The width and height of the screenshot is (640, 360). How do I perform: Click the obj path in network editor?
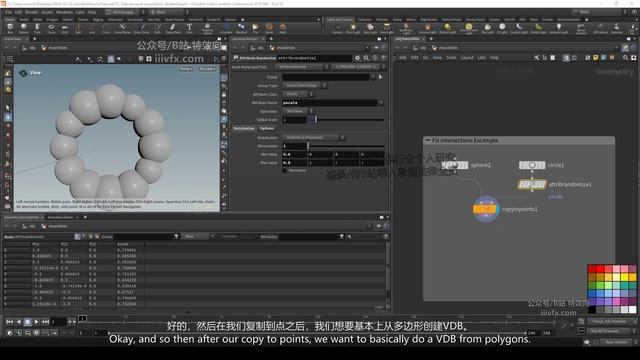pos(419,48)
